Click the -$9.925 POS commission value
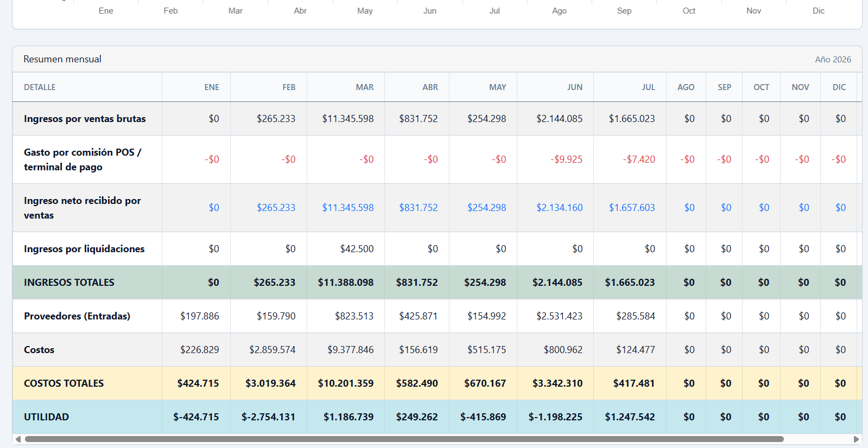This screenshot has height=448, width=868. click(x=566, y=159)
